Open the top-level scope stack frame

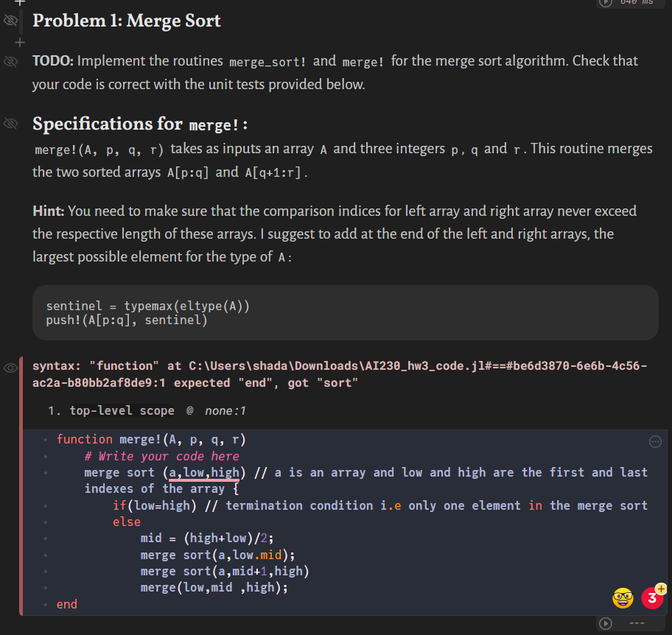122,410
